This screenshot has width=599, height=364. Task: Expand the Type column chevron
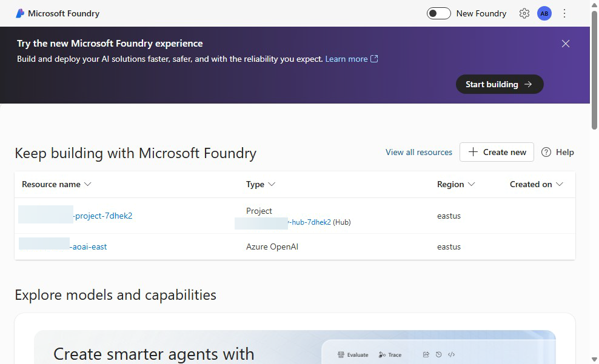272,184
